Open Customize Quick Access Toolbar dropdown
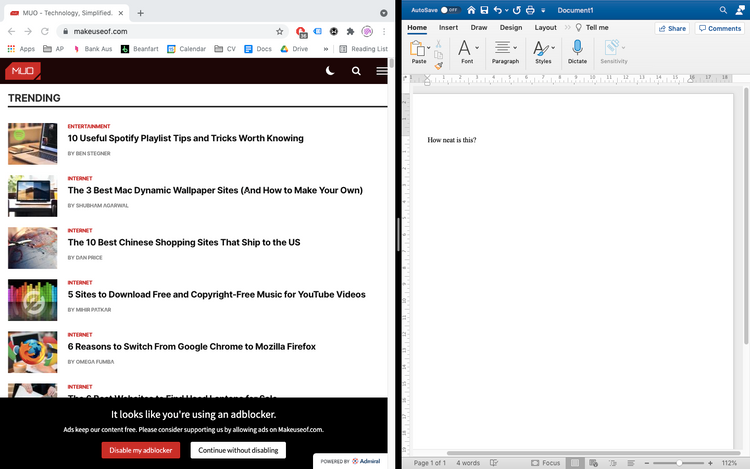Viewport: 750px width, 469px height. (543, 11)
